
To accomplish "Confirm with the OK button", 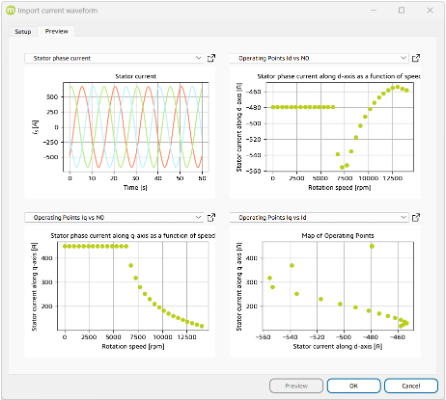I will point(354,386).
